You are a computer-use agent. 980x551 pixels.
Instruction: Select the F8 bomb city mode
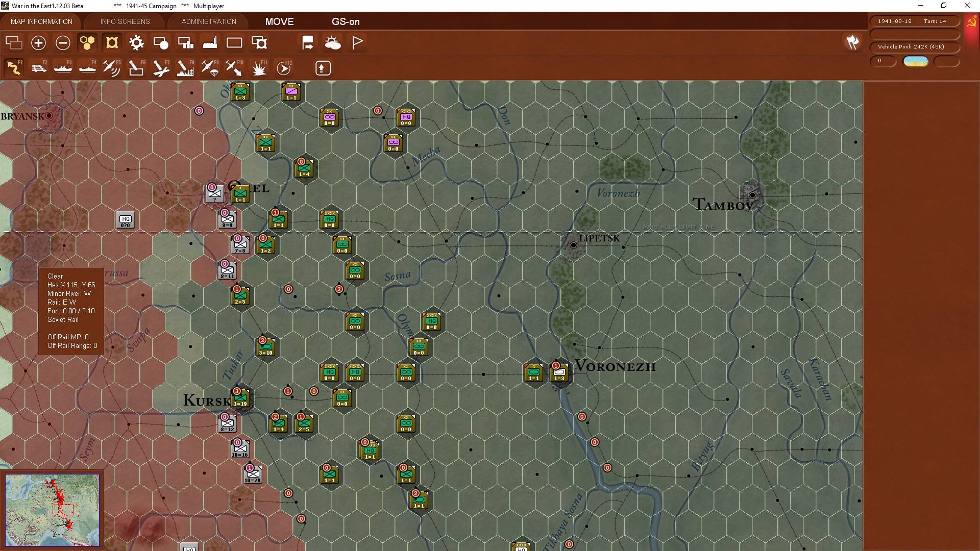[185, 68]
